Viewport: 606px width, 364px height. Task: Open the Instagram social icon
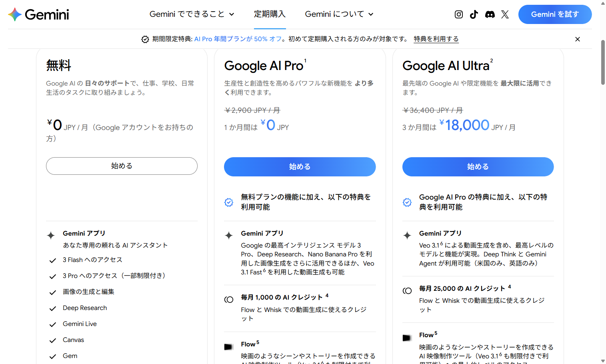459,14
